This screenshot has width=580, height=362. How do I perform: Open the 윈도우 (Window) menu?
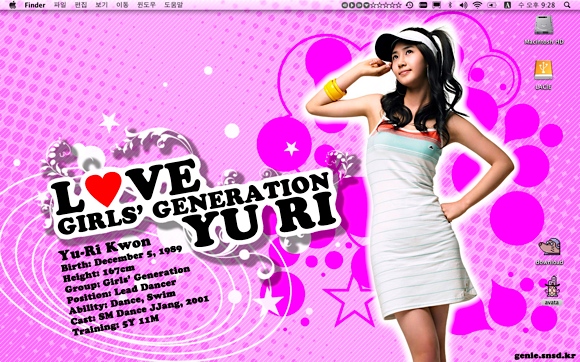pyautogui.click(x=146, y=5)
